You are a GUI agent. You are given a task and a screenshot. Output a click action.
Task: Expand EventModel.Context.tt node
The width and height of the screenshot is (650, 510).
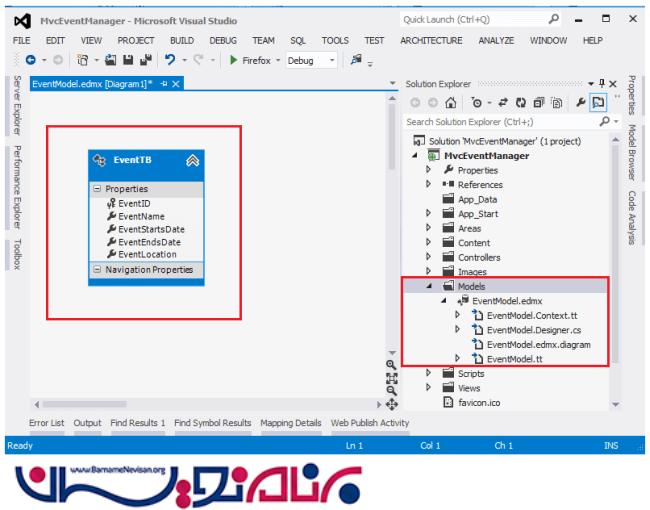[458, 315]
